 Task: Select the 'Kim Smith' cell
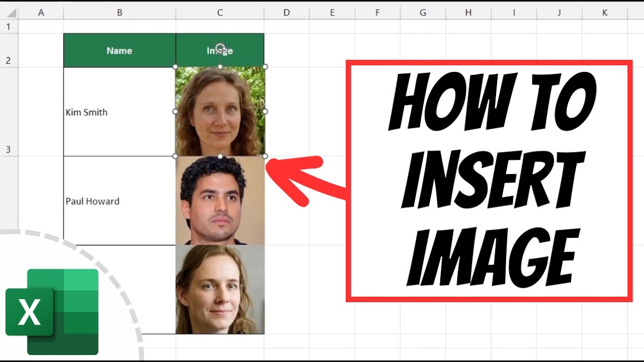click(x=120, y=112)
